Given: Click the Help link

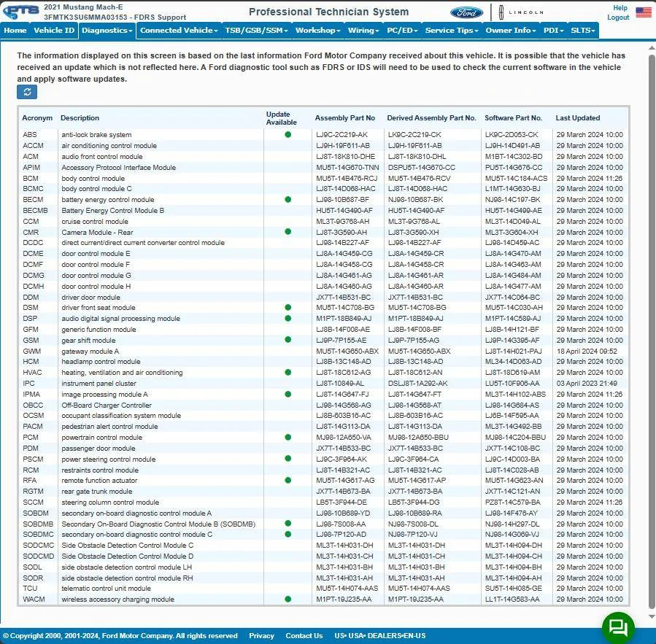Looking at the screenshot, I should click(620, 8).
